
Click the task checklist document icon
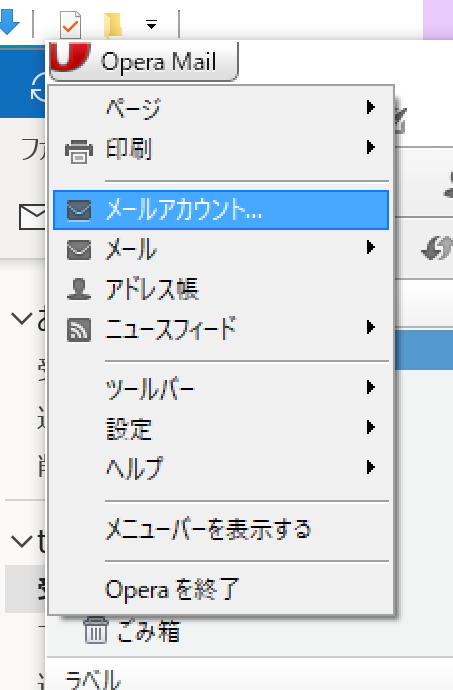(x=70, y=24)
